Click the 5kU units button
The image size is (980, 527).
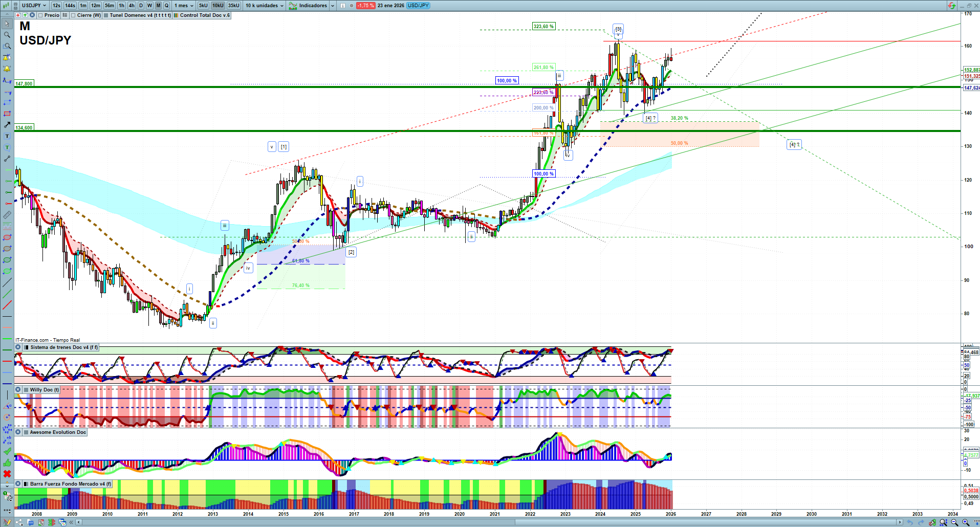click(x=203, y=6)
